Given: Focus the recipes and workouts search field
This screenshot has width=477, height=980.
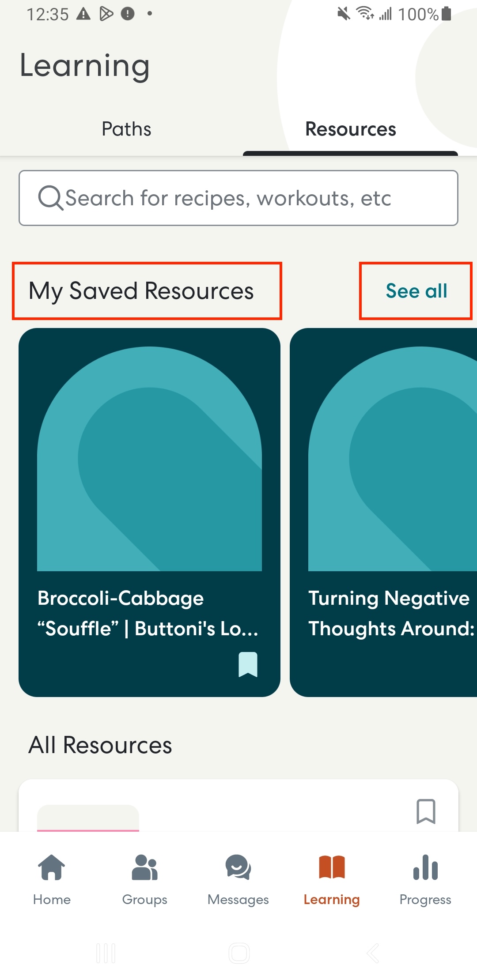Looking at the screenshot, I should [x=238, y=198].
